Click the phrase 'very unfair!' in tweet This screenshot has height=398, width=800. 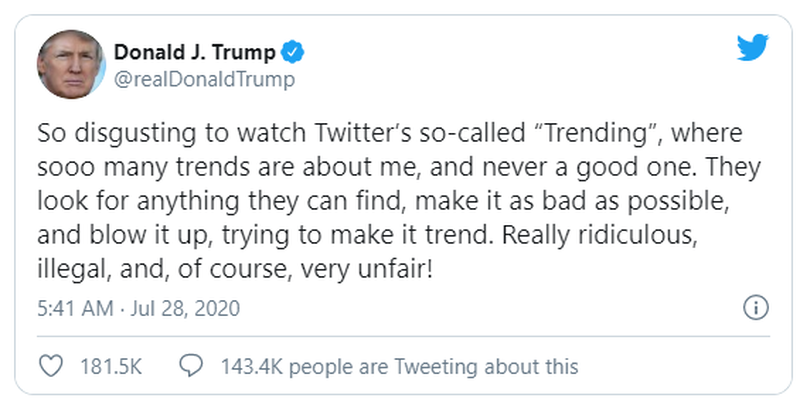(366, 270)
